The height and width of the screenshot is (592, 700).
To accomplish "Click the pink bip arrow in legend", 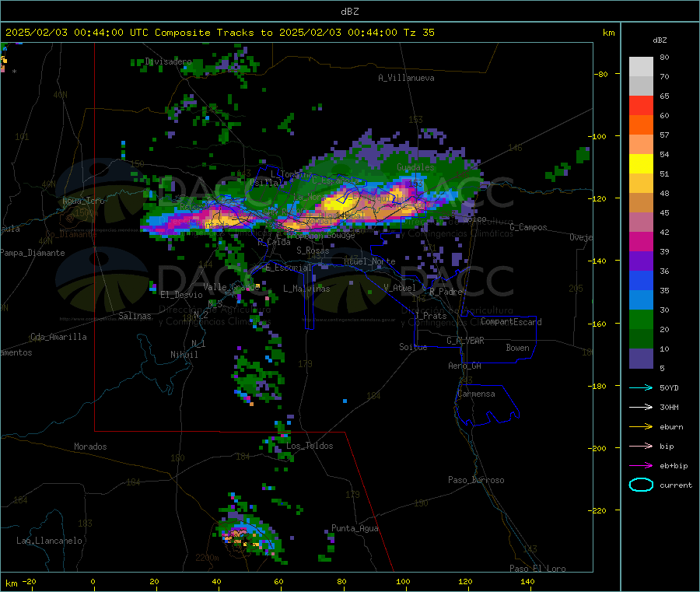I will pyautogui.click(x=641, y=446).
